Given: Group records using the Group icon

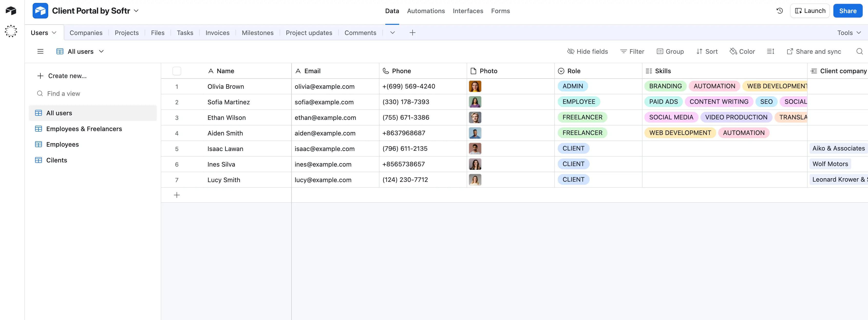Looking at the screenshot, I should pyautogui.click(x=670, y=51).
